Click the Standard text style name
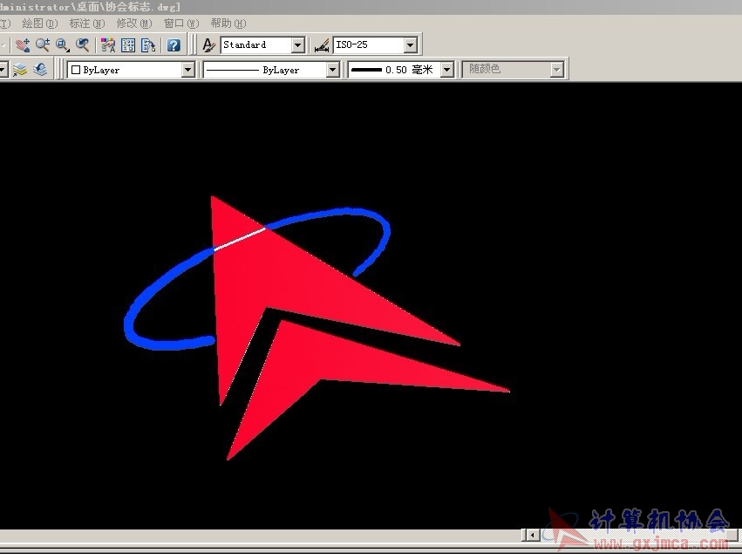This screenshot has width=742, height=560. [245, 45]
